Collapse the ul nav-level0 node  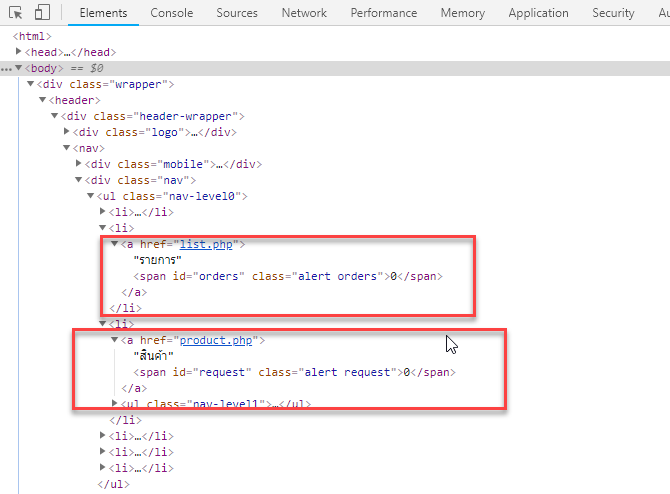click(90, 196)
